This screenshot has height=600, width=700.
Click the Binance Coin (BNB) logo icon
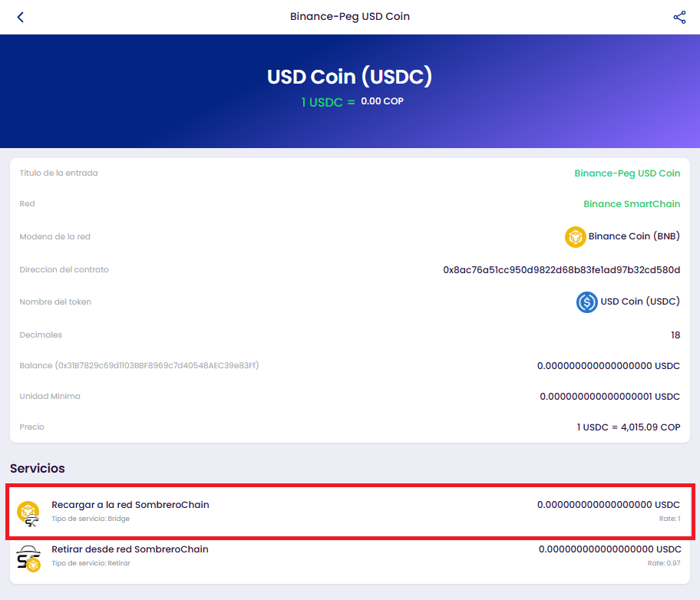pyautogui.click(x=576, y=236)
